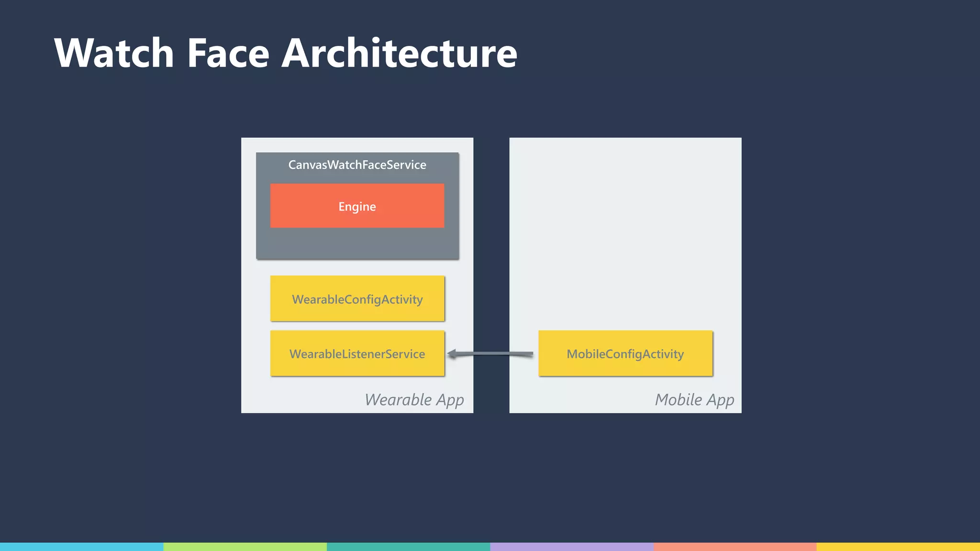This screenshot has height=551, width=980.
Task: Click the Engine red box
Action: pyautogui.click(x=357, y=206)
